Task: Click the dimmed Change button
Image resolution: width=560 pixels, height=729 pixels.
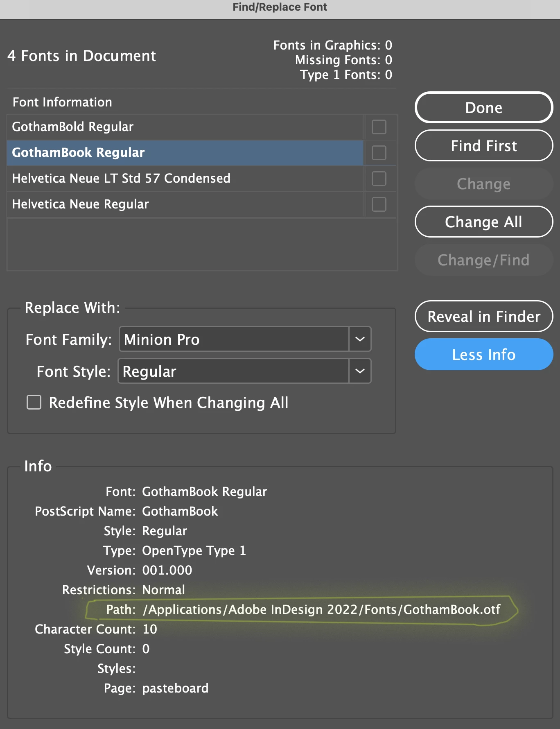Action: [484, 183]
